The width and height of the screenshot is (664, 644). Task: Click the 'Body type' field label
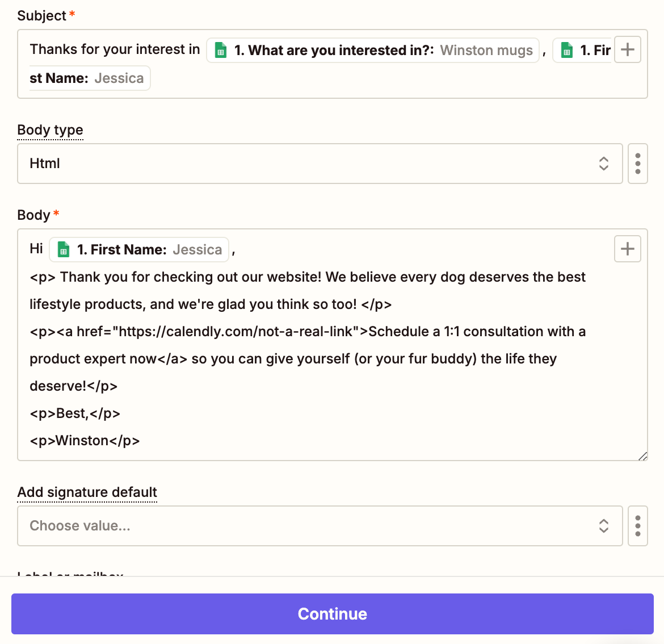click(x=50, y=130)
